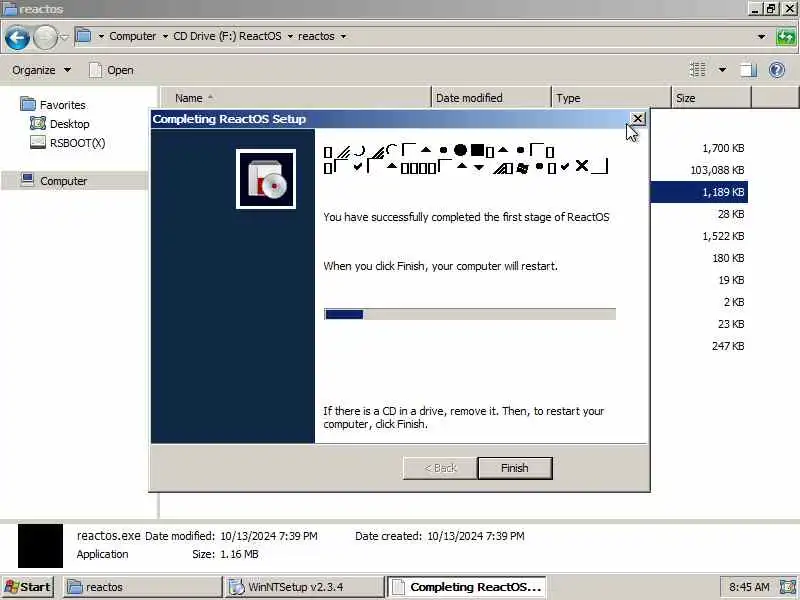Click the RSBOOT(X) drive icon

coord(38,142)
